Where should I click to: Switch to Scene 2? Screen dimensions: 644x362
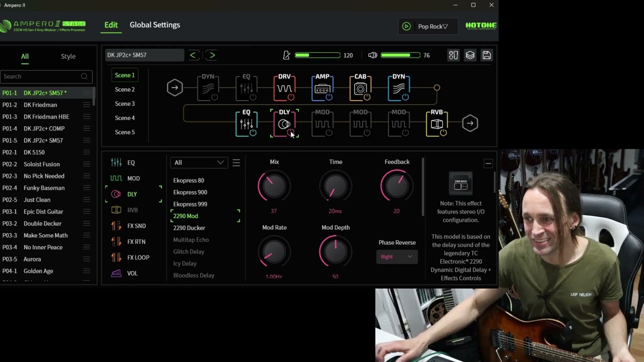coord(125,89)
